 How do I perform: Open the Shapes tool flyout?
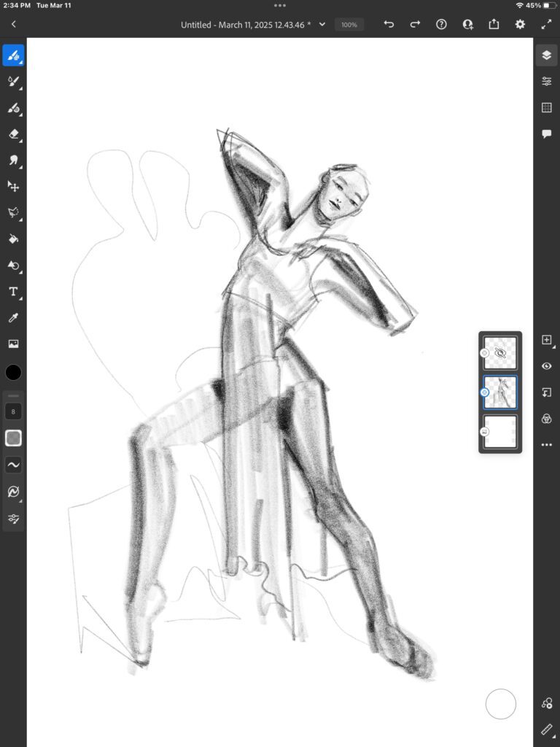point(13,266)
